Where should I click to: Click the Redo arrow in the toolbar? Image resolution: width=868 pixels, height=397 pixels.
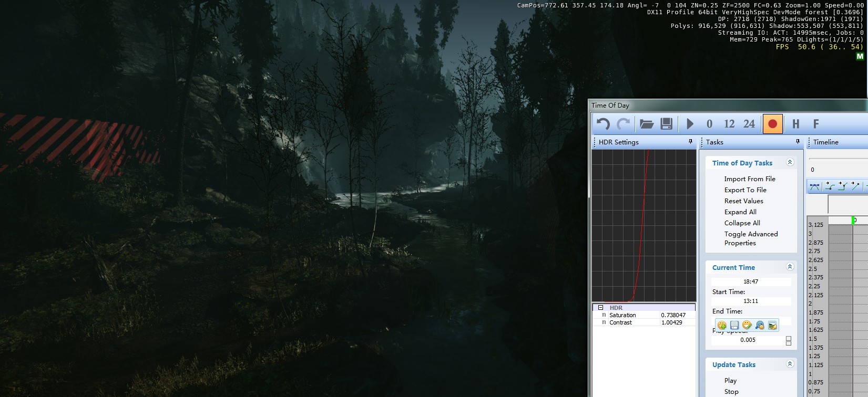pyautogui.click(x=623, y=124)
